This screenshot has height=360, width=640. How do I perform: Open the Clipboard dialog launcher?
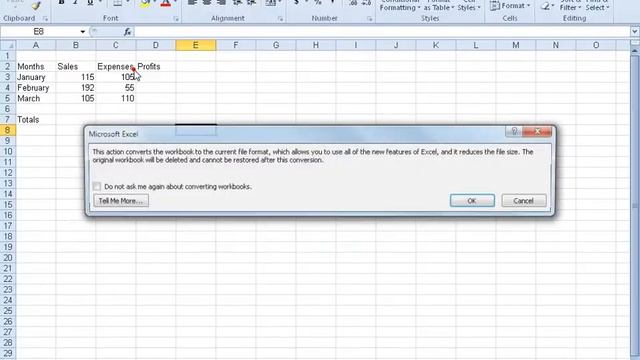[x=45, y=19]
